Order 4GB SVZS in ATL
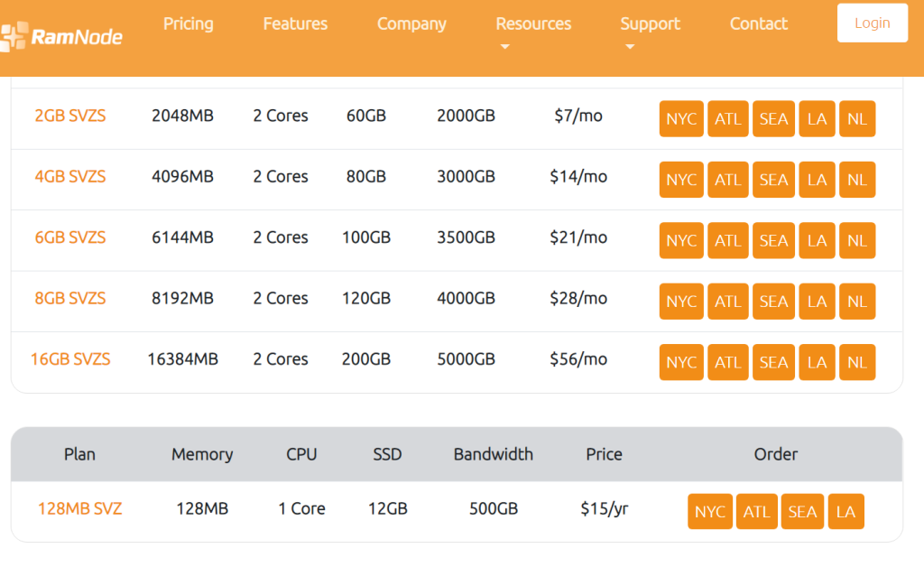 pos(727,180)
